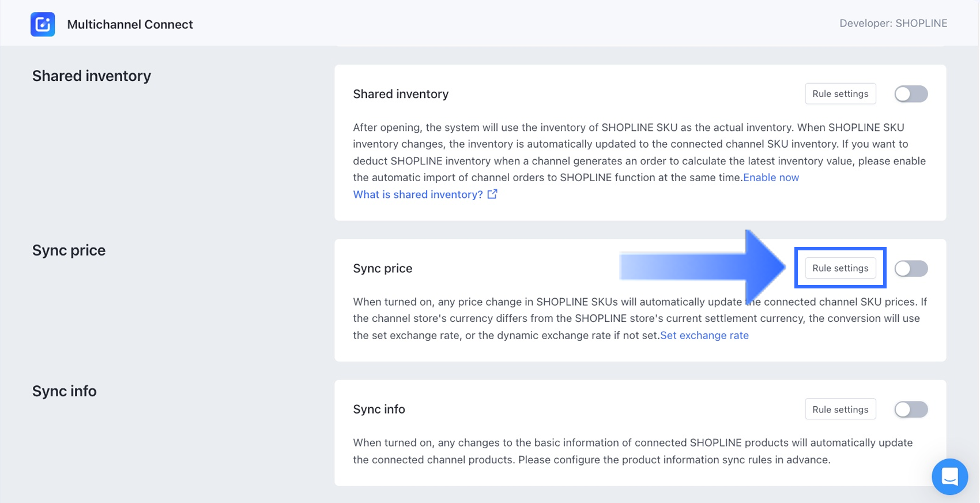Select the bold 'Sync info' section heading
The image size is (980, 503).
(x=64, y=391)
